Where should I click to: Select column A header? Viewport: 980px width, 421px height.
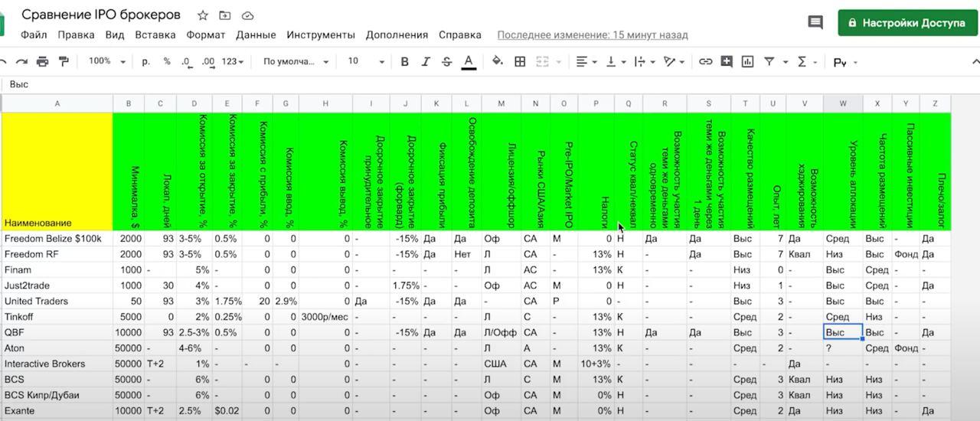pyautogui.click(x=57, y=103)
